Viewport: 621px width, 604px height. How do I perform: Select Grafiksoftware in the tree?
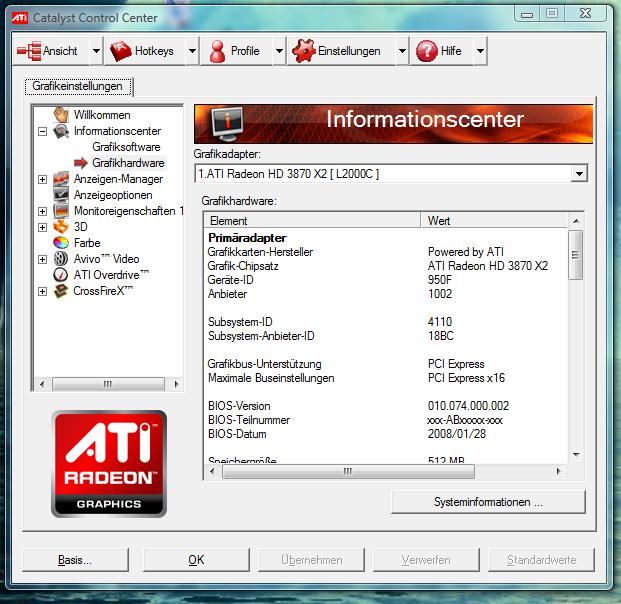pos(126,147)
